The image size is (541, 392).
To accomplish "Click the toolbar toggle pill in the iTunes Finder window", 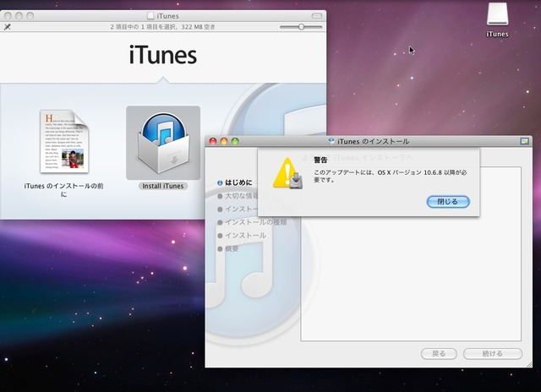I will [316, 16].
